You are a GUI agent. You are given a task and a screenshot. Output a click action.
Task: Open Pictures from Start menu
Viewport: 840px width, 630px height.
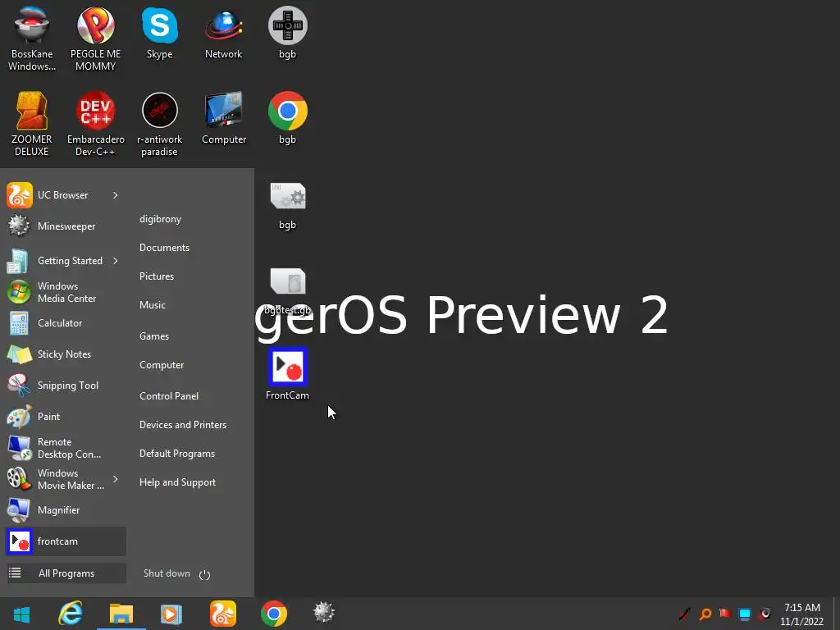coord(157,276)
